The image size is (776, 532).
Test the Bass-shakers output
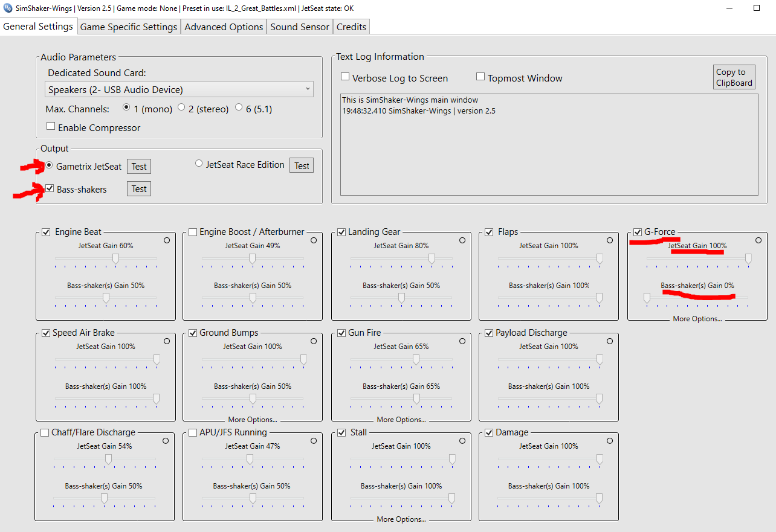(139, 189)
